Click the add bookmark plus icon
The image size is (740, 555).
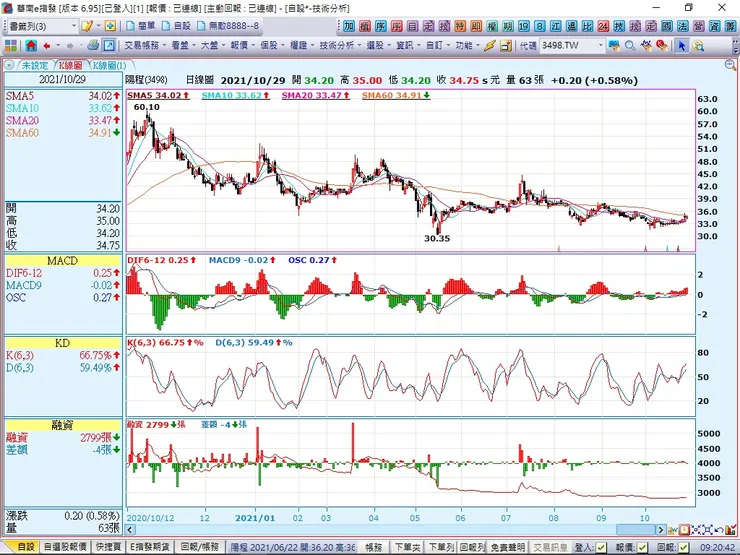click(110, 26)
